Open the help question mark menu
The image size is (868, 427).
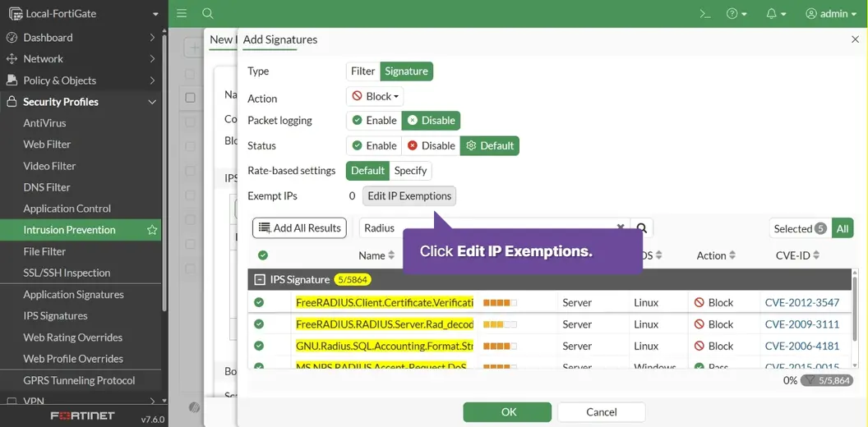(736, 14)
